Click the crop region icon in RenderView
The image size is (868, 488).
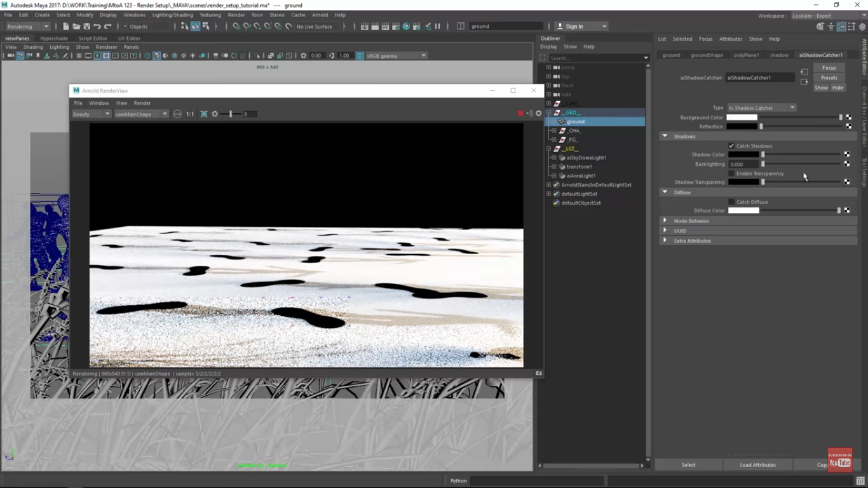coord(204,114)
